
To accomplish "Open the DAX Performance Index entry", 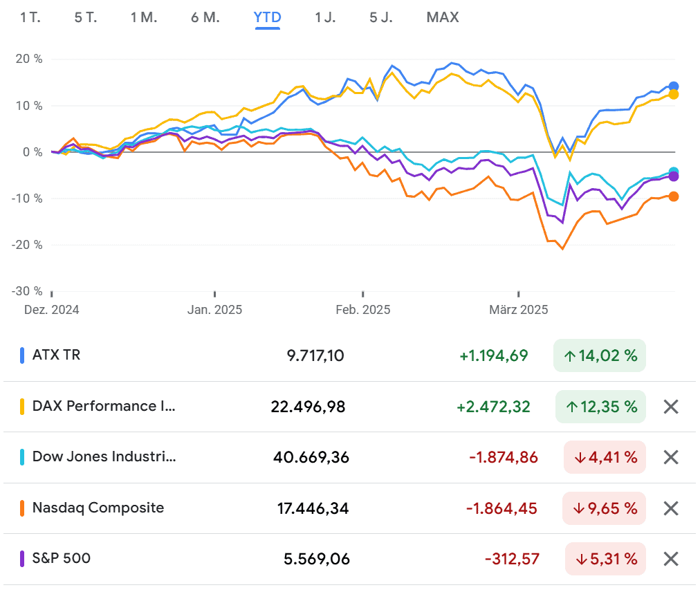I will point(104,406).
